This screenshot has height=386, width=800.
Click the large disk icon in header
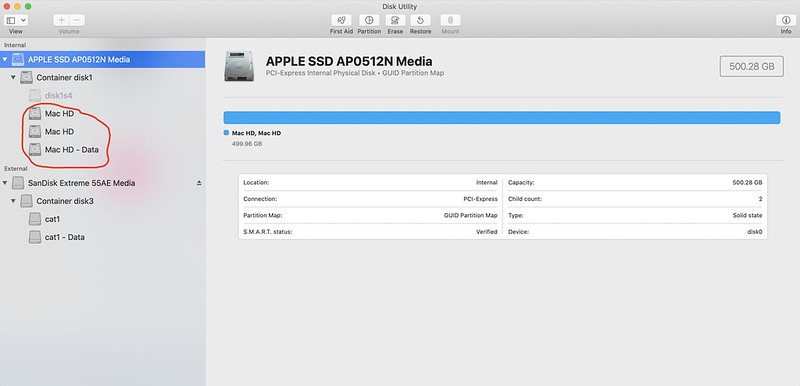[x=239, y=66]
